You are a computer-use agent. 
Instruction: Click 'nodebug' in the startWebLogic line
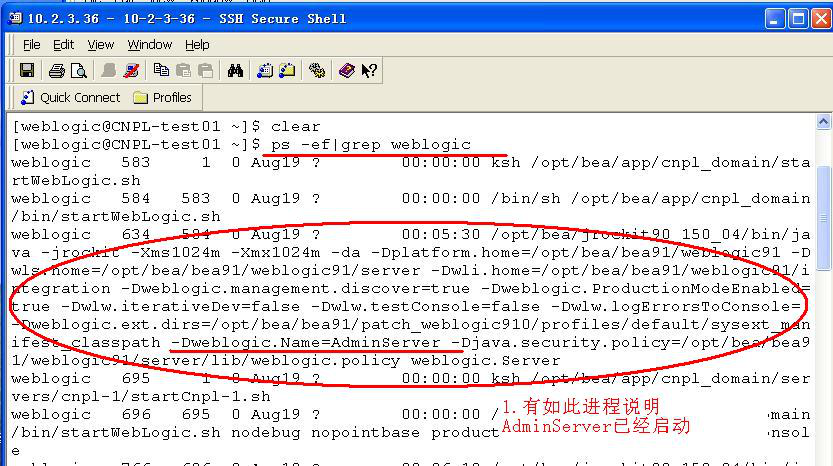(266, 433)
